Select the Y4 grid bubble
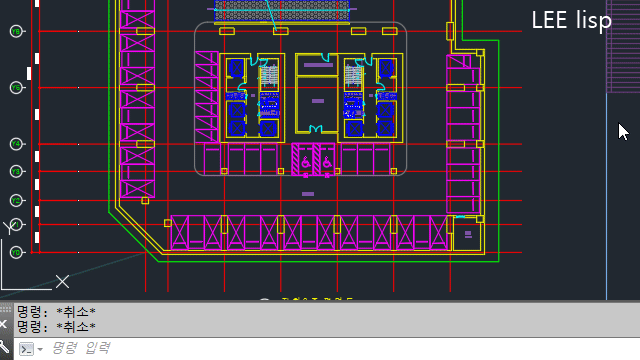Viewport: 640px width, 360px height. pos(16,144)
